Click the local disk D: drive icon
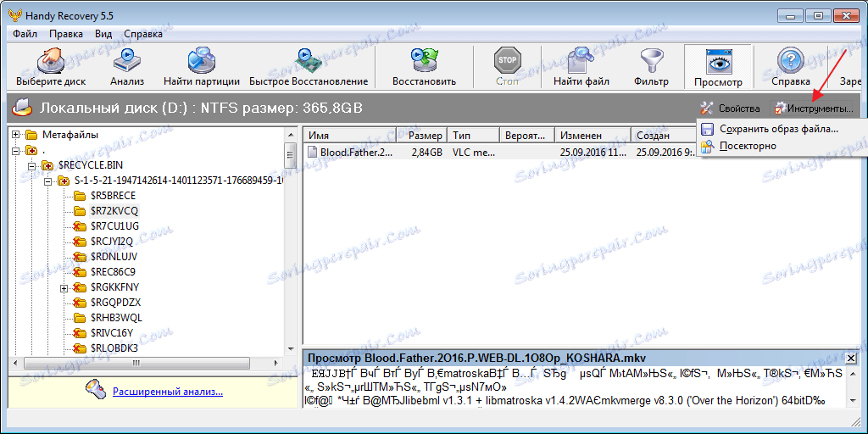The image size is (868, 434). [21, 108]
